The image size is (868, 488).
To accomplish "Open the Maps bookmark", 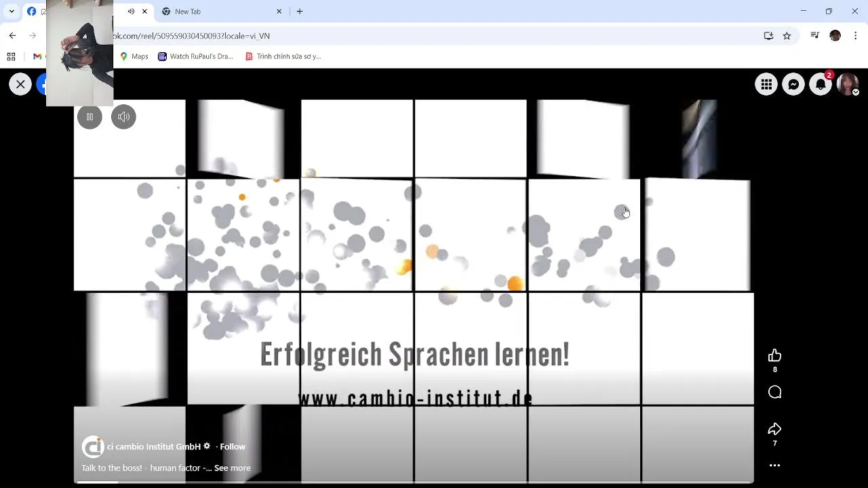I will (x=134, y=56).
